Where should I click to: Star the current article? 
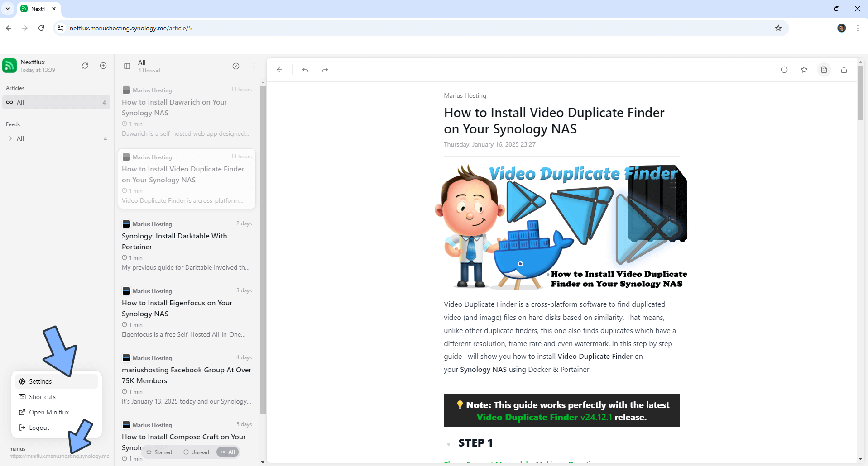[x=804, y=70]
